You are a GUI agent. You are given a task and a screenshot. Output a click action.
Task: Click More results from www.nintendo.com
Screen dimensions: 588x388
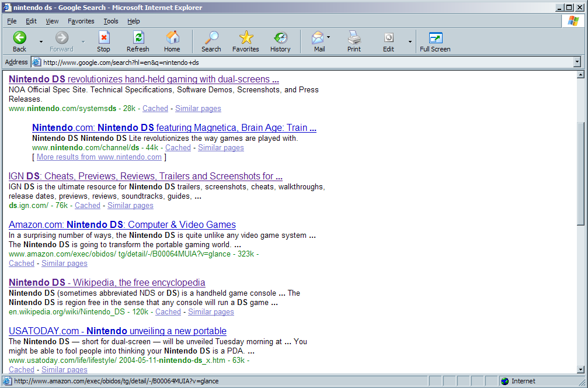coord(99,157)
